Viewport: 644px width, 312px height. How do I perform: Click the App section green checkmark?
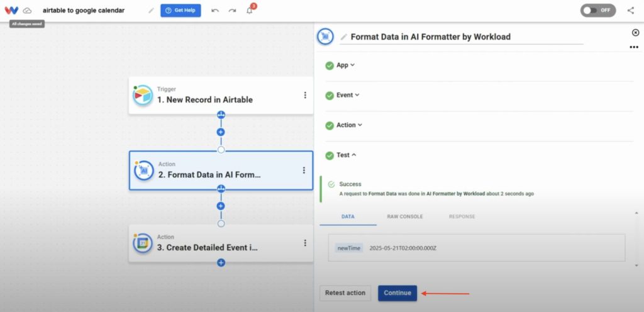click(x=330, y=65)
